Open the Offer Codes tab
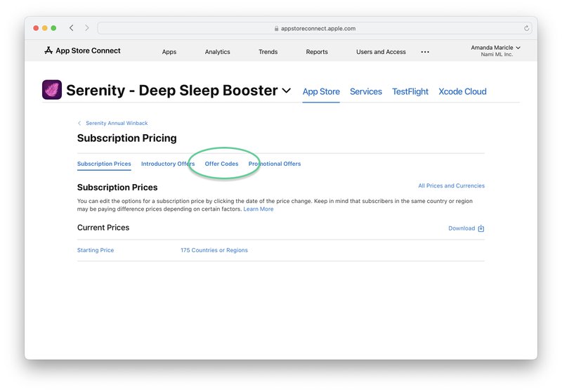Viewport: 562px width, 392px height. point(221,164)
